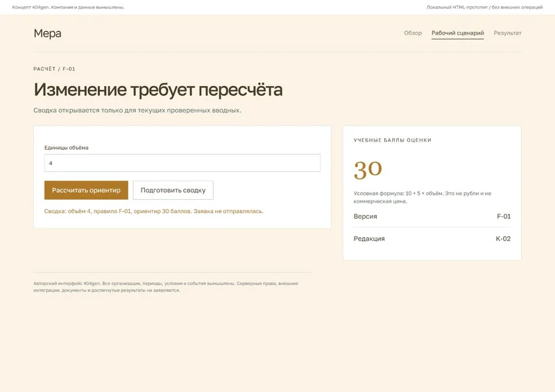Click the Рассчитать ориентир button
Viewport: 555px width, 392px height.
pos(86,190)
